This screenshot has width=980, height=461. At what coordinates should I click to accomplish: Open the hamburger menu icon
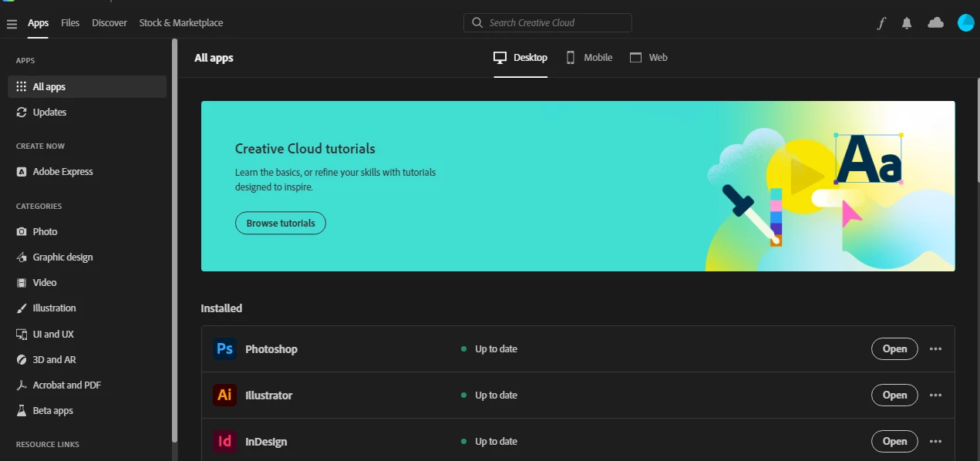click(12, 24)
